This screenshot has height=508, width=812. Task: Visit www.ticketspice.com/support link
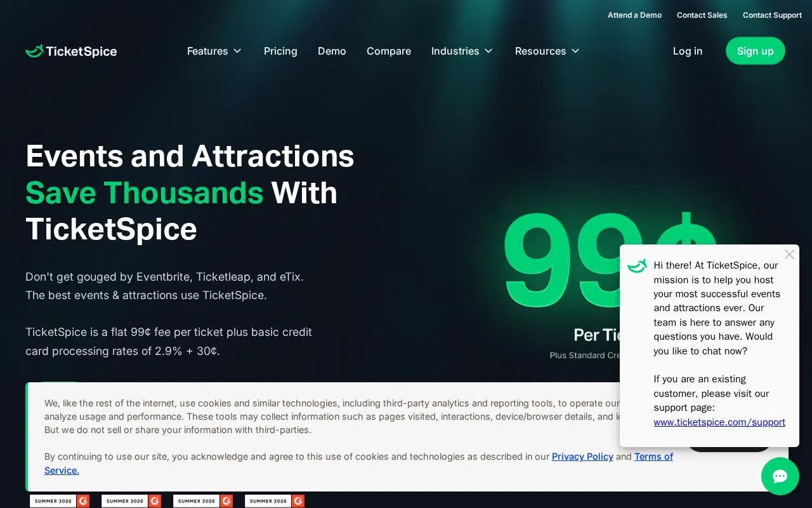719,422
